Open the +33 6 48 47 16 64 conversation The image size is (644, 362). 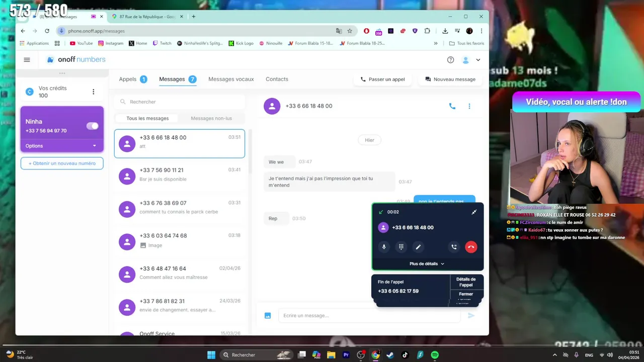click(180, 275)
